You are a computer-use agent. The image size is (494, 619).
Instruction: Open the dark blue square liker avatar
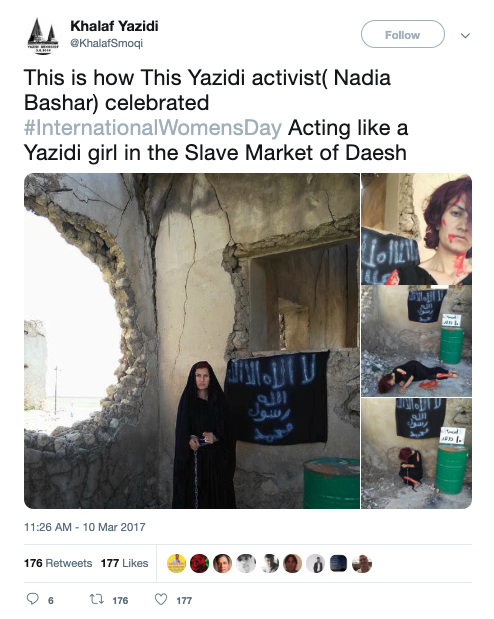click(338, 563)
